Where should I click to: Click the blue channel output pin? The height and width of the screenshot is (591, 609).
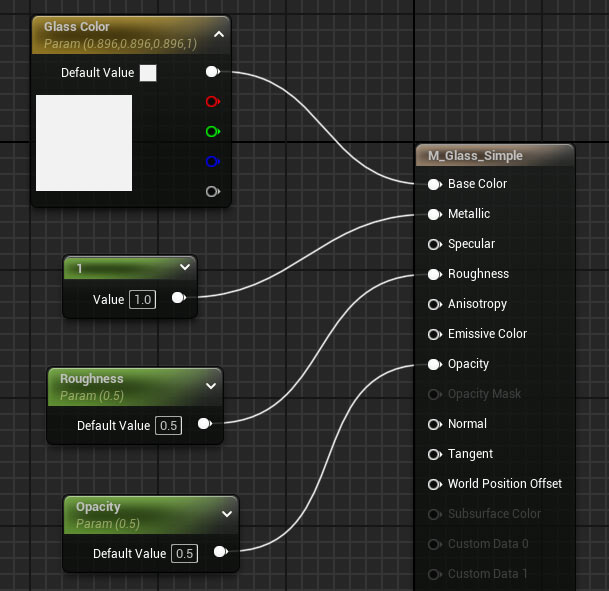coord(212,161)
